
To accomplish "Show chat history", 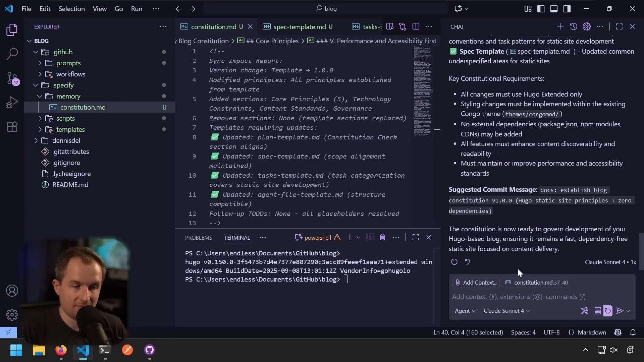I will (573, 26).
